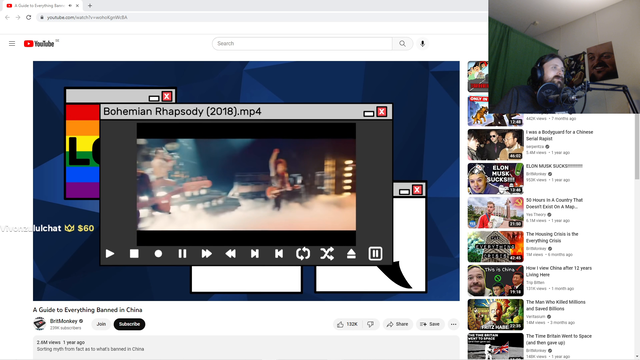Open the BritMonkey channel name link
The height and width of the screenshot is (360, 640).
pos(64,321)
